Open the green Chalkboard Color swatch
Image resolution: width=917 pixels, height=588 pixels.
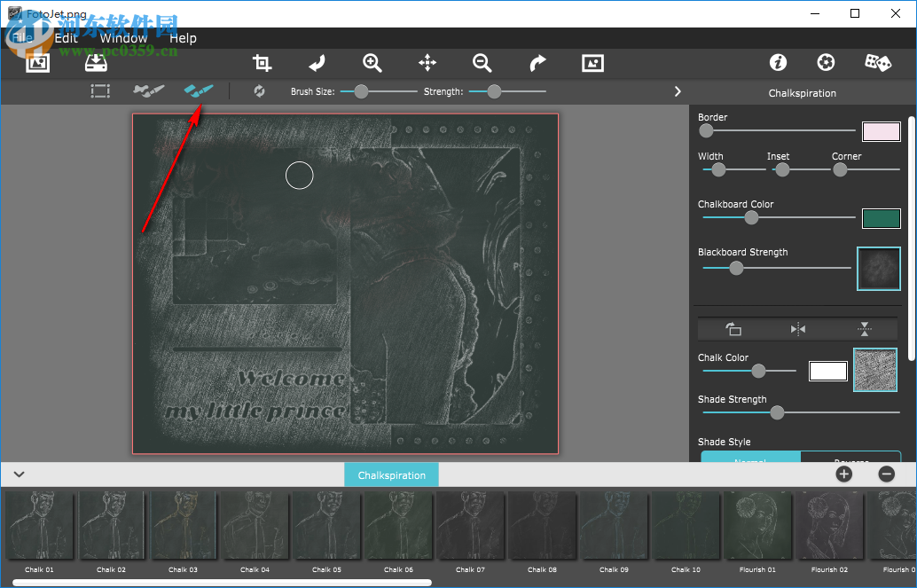(882, 218)
